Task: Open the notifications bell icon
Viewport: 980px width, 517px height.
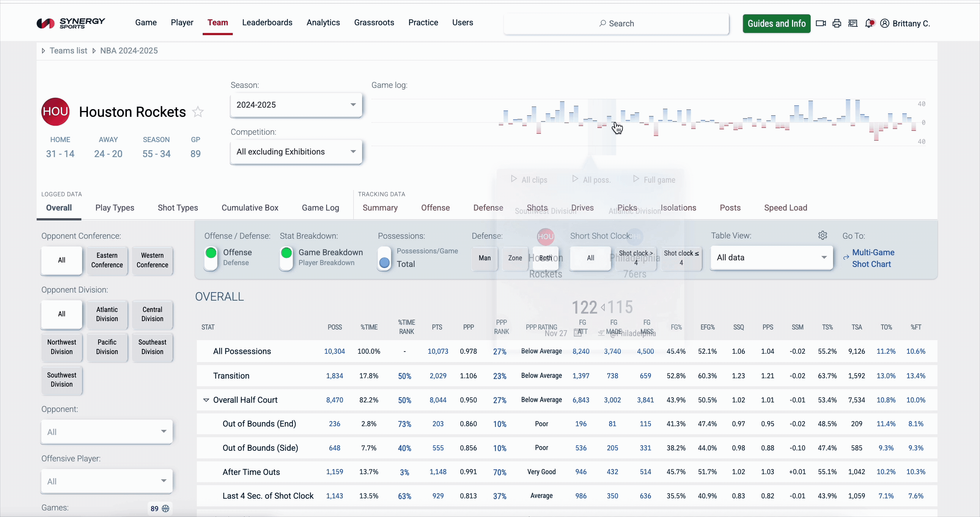Action: 869,23
